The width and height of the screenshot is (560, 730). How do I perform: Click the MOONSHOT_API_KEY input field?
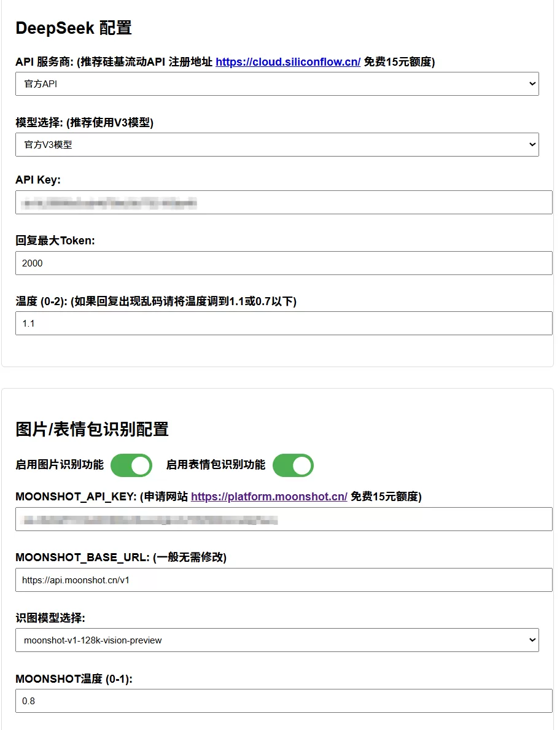(284, 519)
